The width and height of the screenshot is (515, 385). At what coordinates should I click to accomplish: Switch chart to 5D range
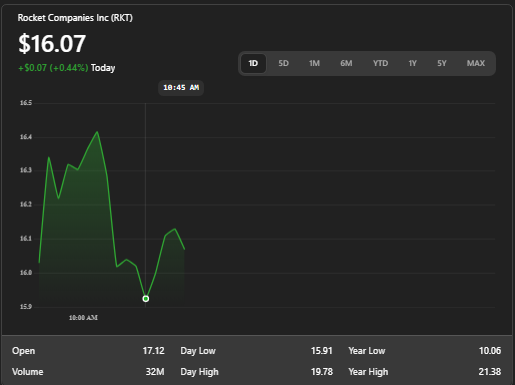click(283, 63)
